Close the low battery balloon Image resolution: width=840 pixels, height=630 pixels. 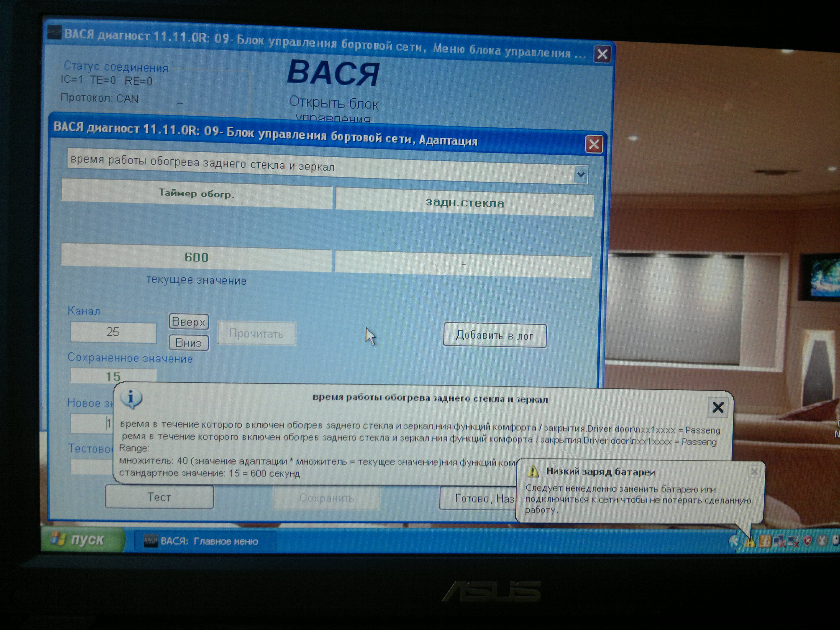(754, 471)
